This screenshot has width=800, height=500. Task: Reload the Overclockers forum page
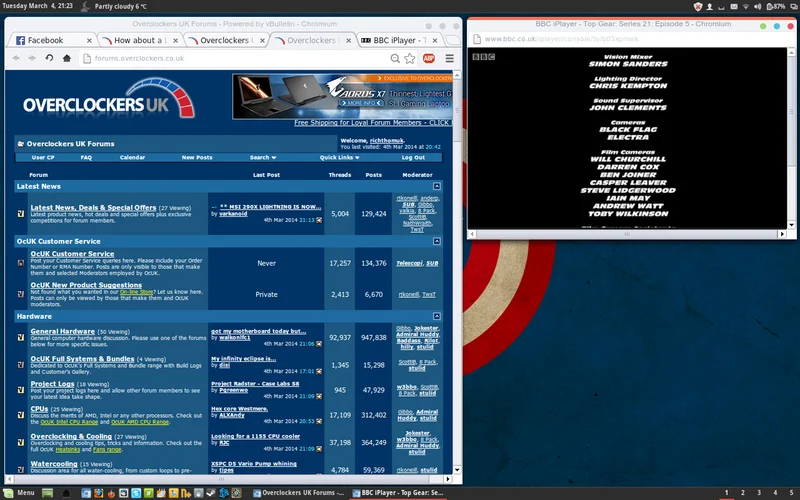tap(49, 58)
